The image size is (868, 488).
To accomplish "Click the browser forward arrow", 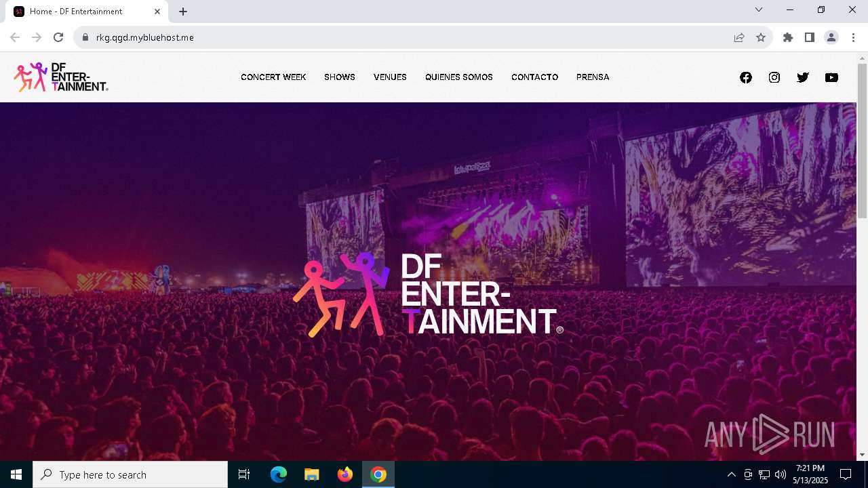I will click(37, 37).
